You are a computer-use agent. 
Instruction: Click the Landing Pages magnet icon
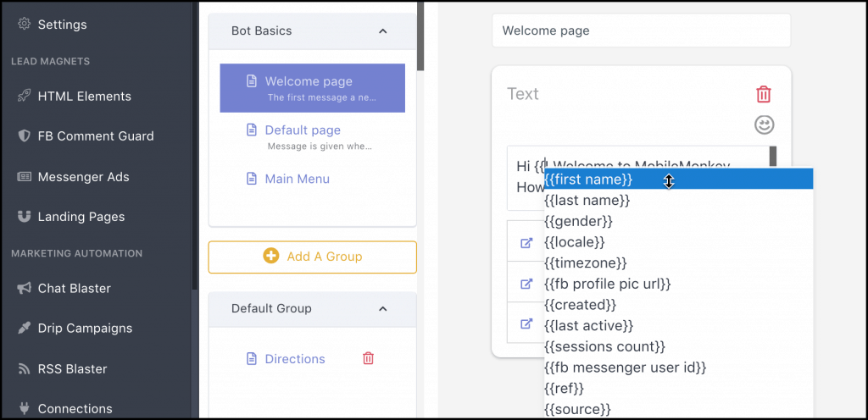coord(24,217)
